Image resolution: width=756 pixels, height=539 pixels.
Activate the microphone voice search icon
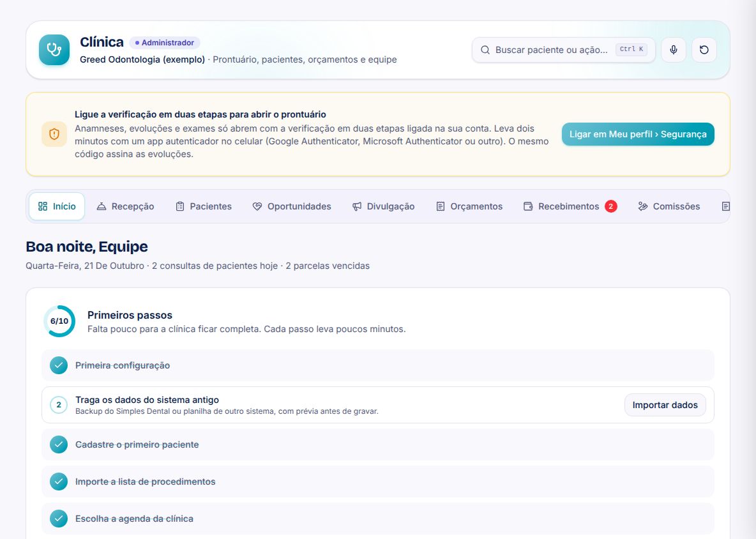coord(674,50)
